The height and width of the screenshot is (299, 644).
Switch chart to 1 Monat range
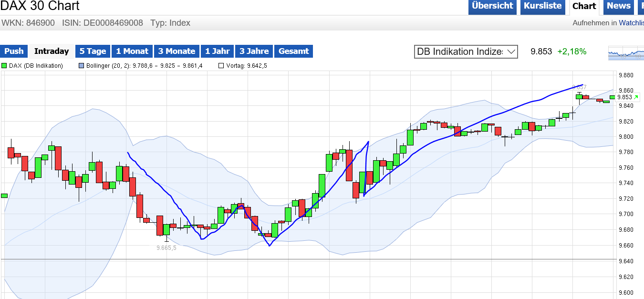point(132,51)
